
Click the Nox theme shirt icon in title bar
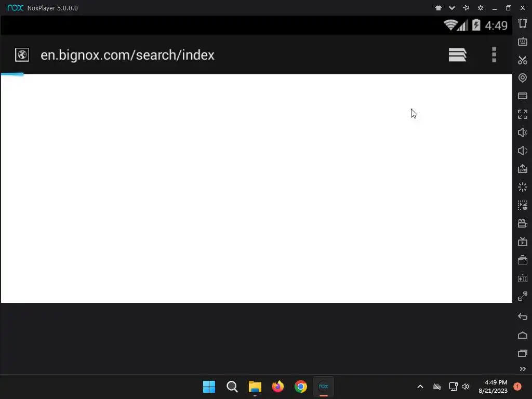pos(438,8)
